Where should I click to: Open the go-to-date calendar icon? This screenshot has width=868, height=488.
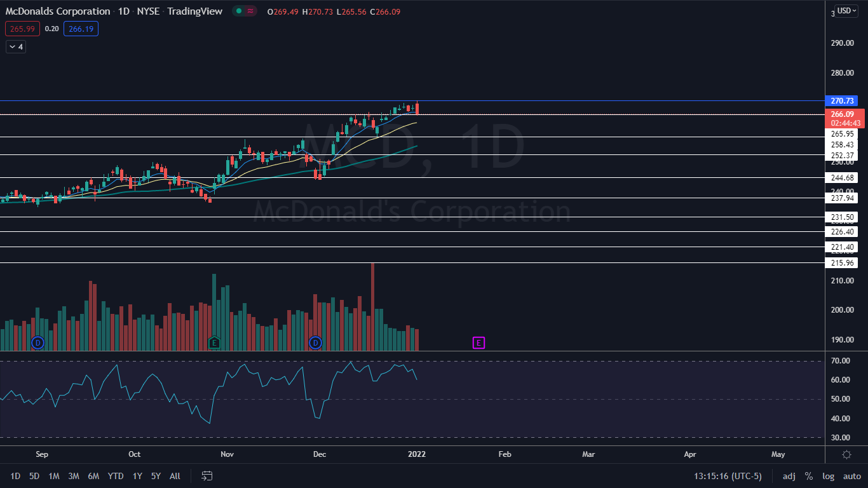pyautogui.click(x=207, y=476)
